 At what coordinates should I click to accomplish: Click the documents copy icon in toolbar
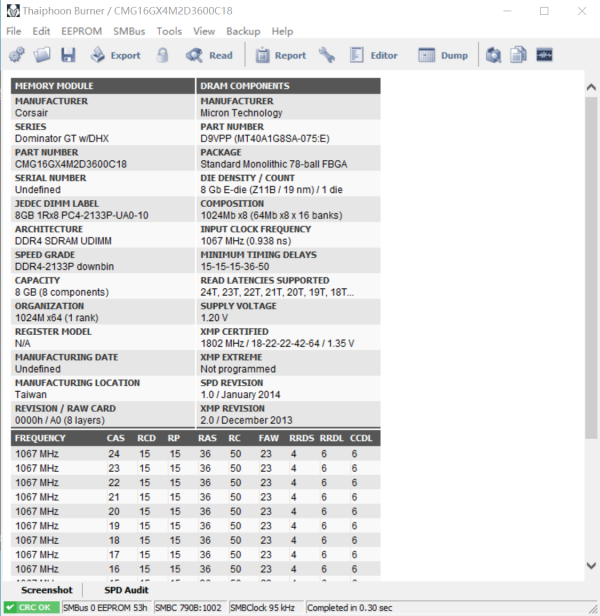[x=519, y=55]
